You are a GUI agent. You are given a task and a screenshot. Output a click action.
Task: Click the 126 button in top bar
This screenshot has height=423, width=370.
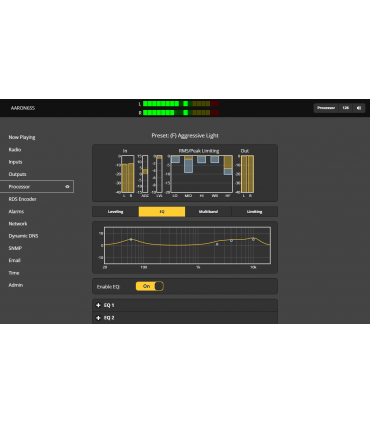click(346, 108)
